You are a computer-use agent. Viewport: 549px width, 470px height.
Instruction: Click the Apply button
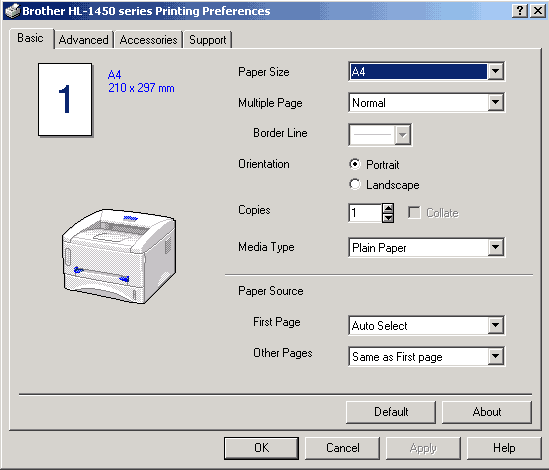[423, 448]
